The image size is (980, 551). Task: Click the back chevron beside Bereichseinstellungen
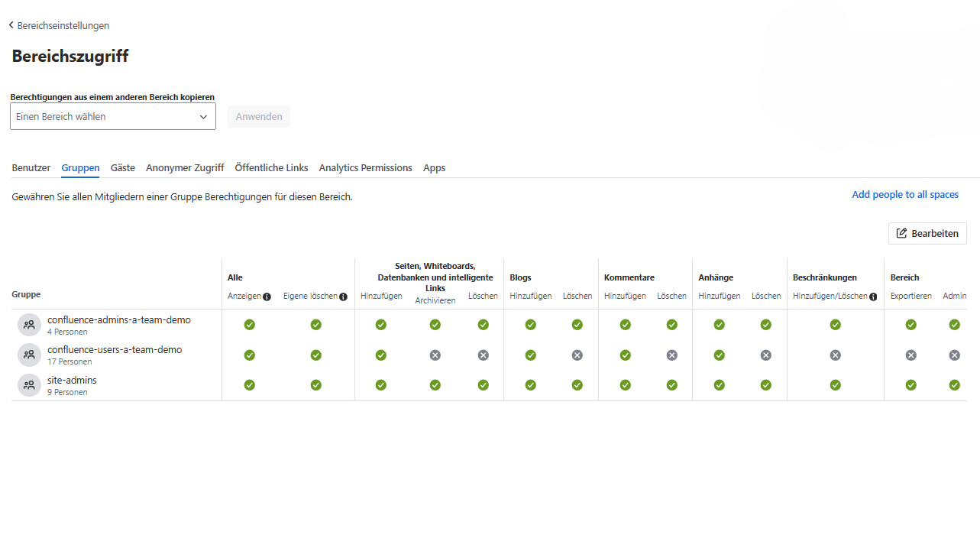pos(11,24)
